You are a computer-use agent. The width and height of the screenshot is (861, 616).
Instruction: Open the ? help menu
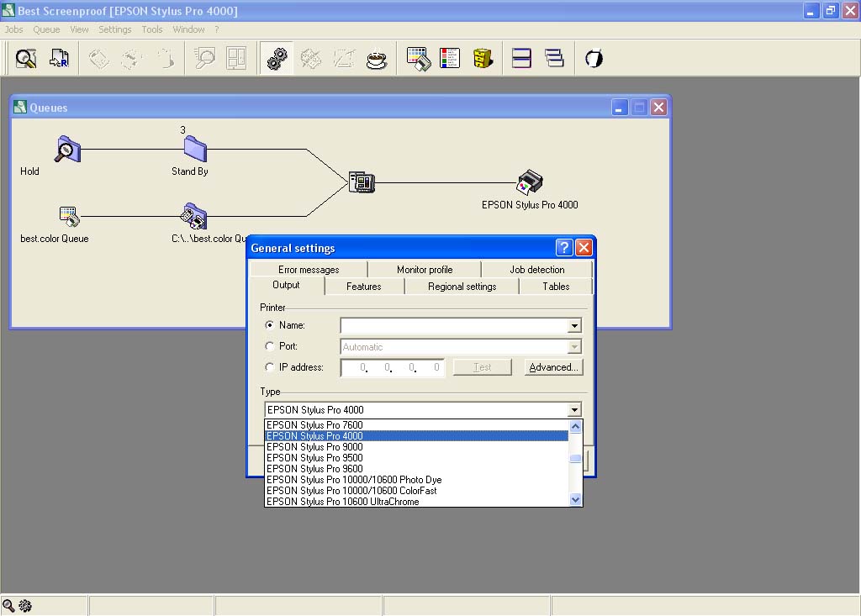coord(217,29)
